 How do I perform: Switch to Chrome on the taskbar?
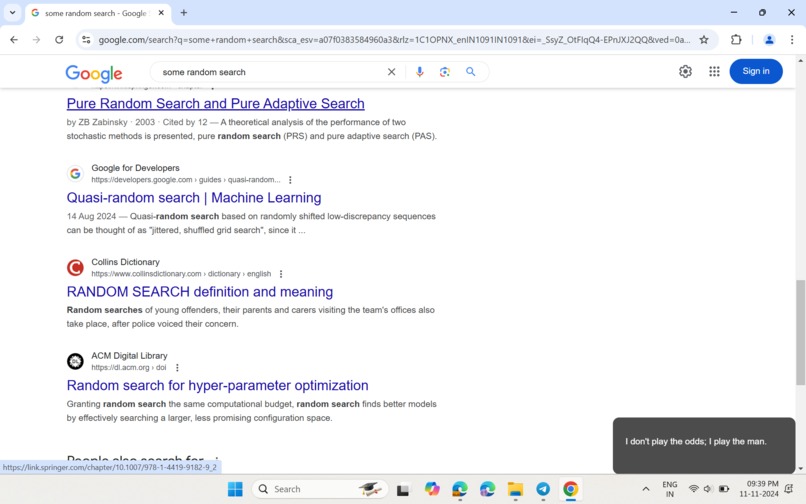click(571, 489)
